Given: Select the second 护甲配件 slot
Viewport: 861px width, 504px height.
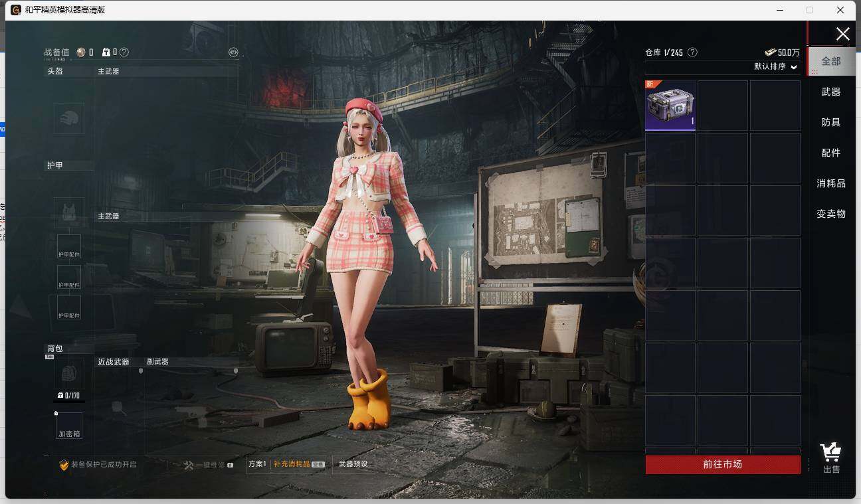Looking at the screenshot, I should pyautogui.click(x=69, y=278).
